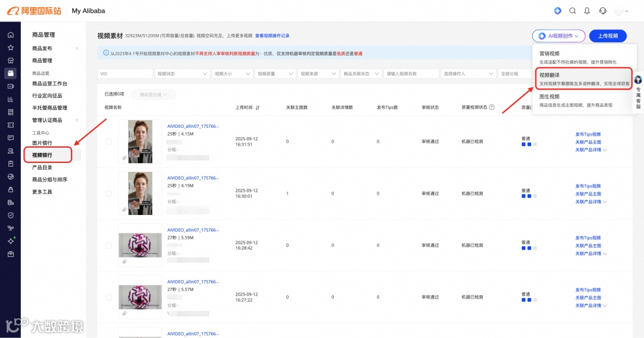Open the customers people sidebar icon
Image resolution: width=644 pixels, height=338 pixels.
coord(11,151)
